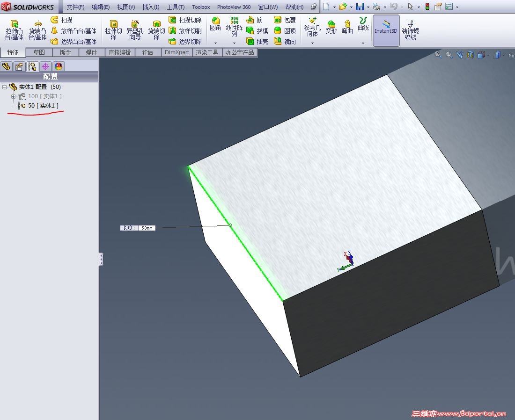Open the 编辑(E) menu

click(x=101, y=7)
